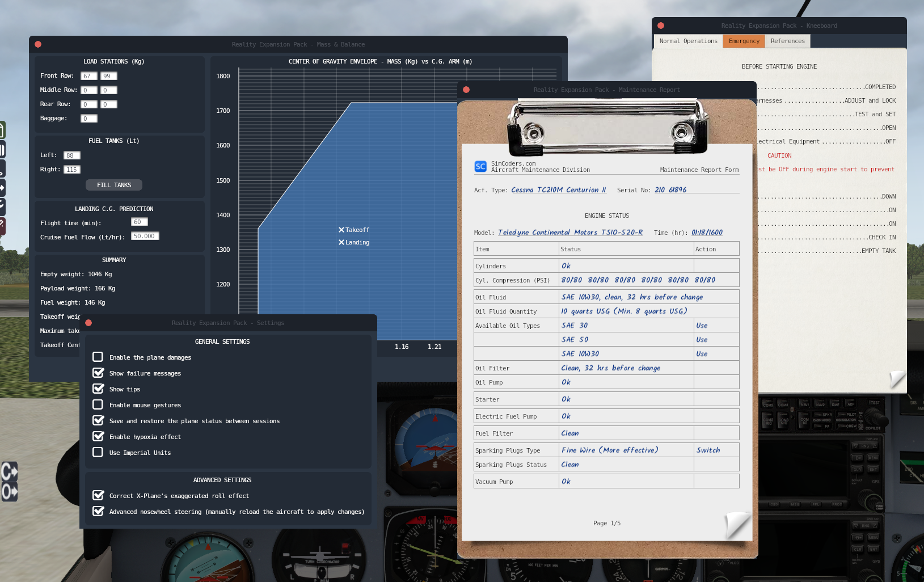Image resolution: width=924 pixels, height=582 pixels.
Task: Turn the COPILOT volume knob
Action: click(x=876, y=417)
